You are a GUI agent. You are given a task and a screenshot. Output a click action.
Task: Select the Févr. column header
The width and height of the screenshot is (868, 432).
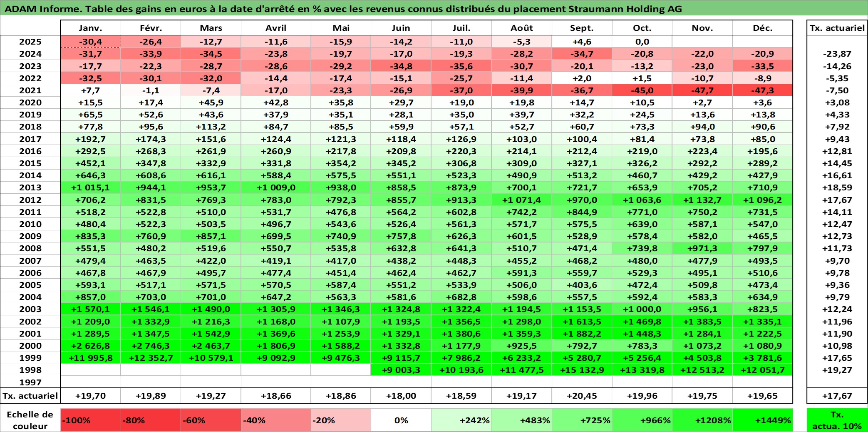point(151,28)
